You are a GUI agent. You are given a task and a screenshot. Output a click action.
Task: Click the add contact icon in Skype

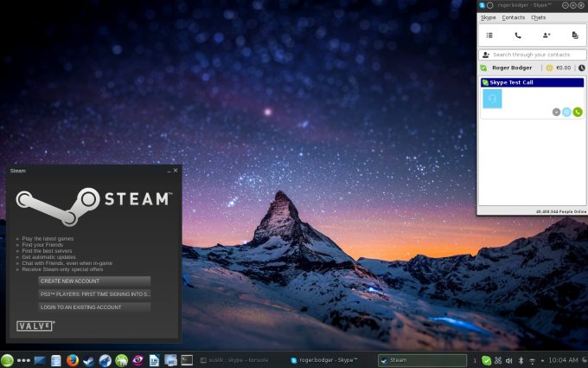(x=546, y=36)
